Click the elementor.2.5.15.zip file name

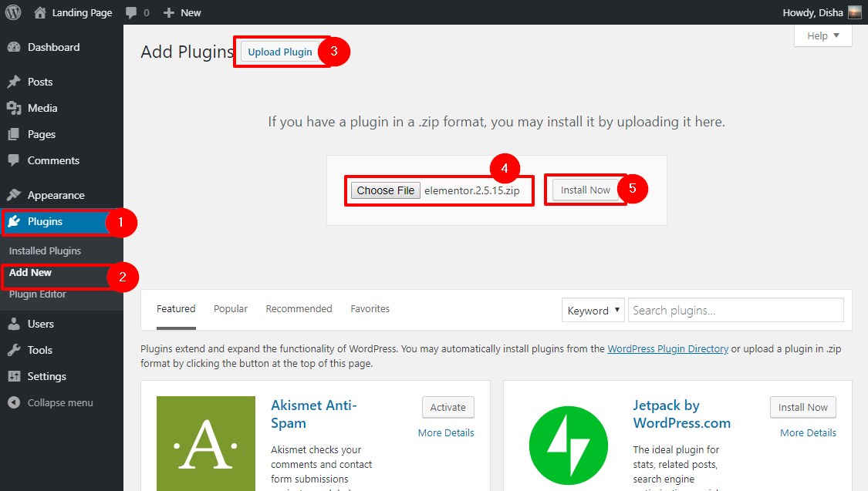(x=472, y=190)
